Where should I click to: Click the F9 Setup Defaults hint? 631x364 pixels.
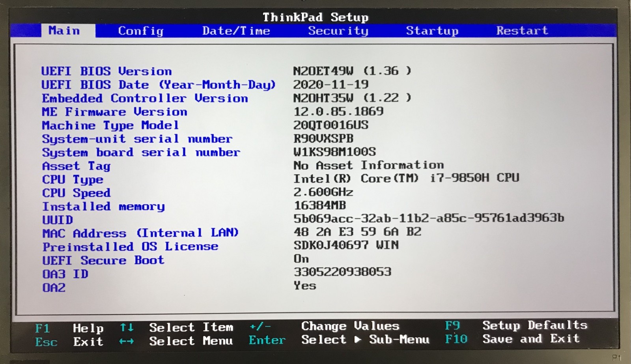tap(516, 325)
